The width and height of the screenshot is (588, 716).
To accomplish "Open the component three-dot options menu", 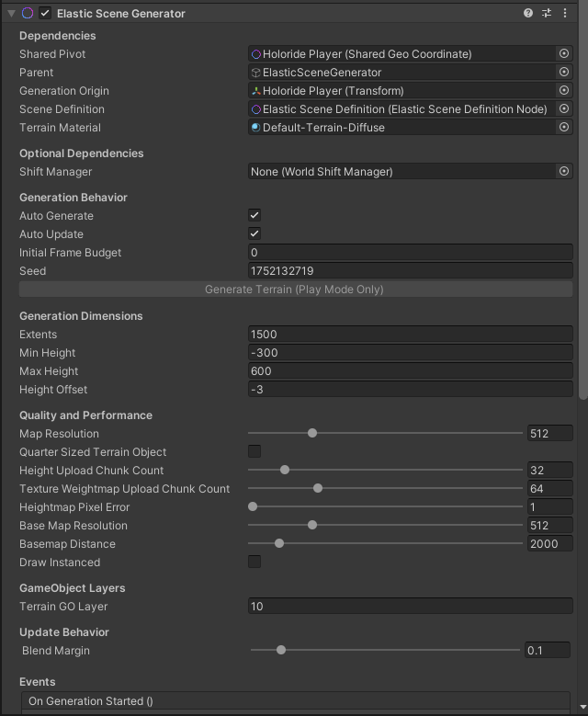I will click(x=564, y=13).
